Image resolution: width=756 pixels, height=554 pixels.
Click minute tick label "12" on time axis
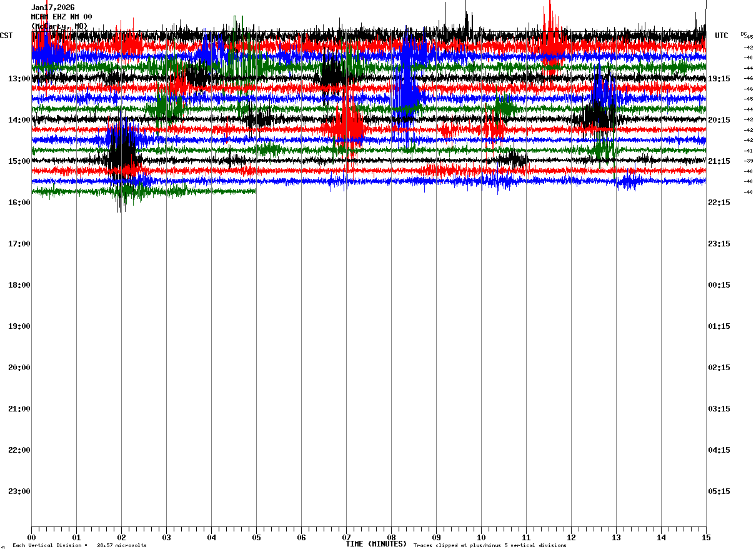[571, 538]
